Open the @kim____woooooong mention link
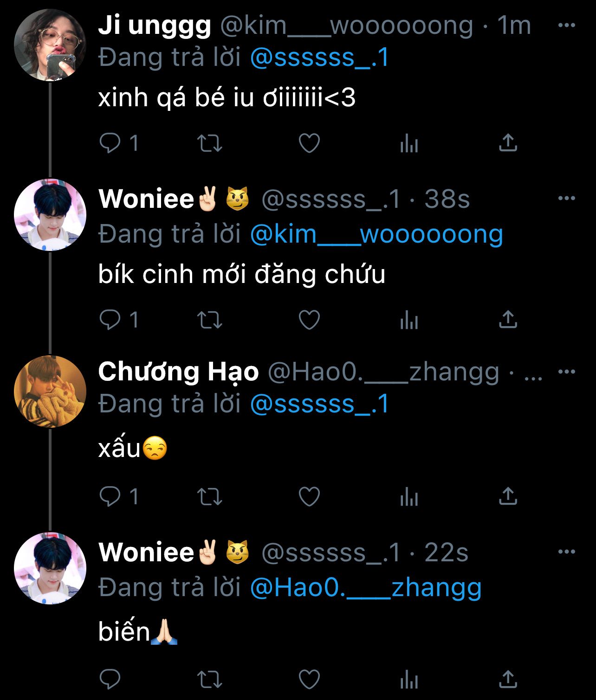This screenshot has height=700, width=596. click(376, 234)
